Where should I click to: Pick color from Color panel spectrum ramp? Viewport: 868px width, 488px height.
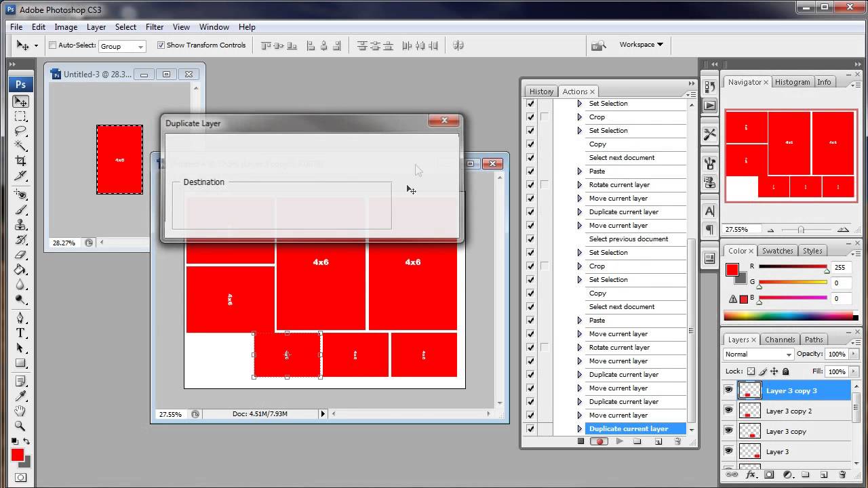click(791, 316)
